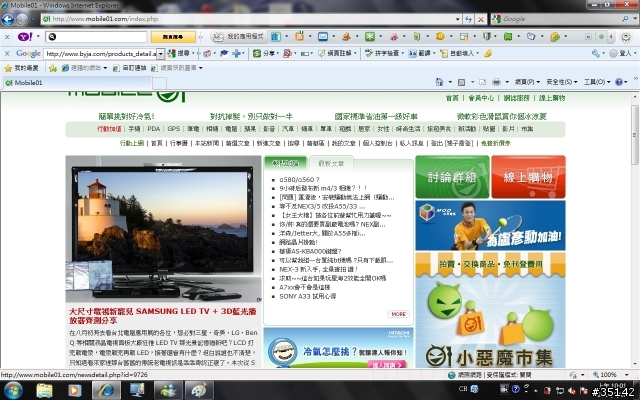This screenshot has width=640, height=400.
Task: Click the Refresh icon next to address bar
Action: tap(469, 19)
